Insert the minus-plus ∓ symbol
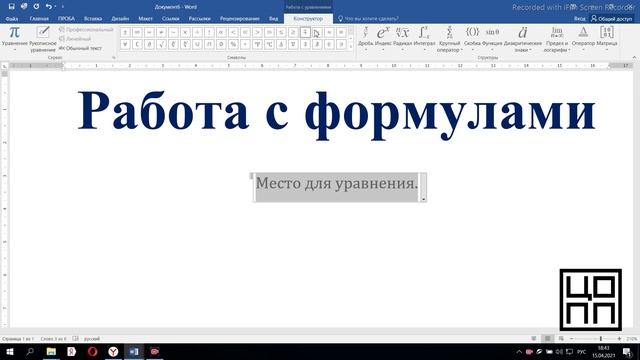Screen dimensions: 640x360 point(305,32)
